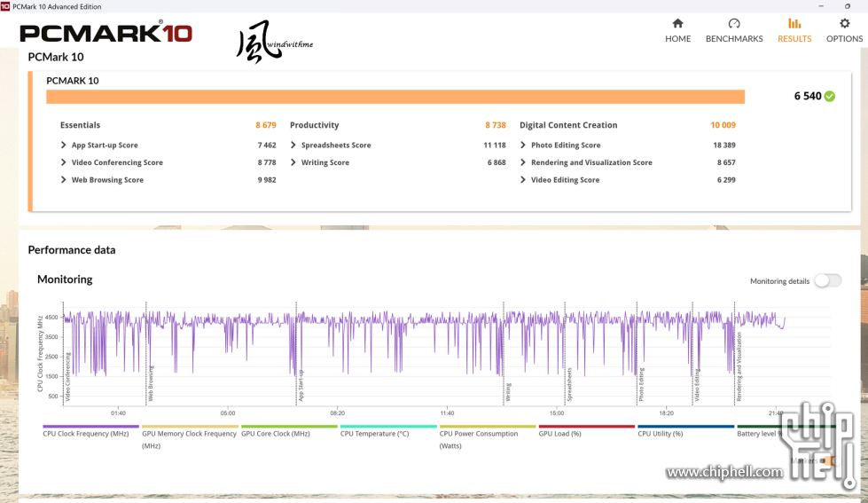This screenshot has width=868, height=503.
Task: Select the CPU Utility legend
Action: click(685, 432)
